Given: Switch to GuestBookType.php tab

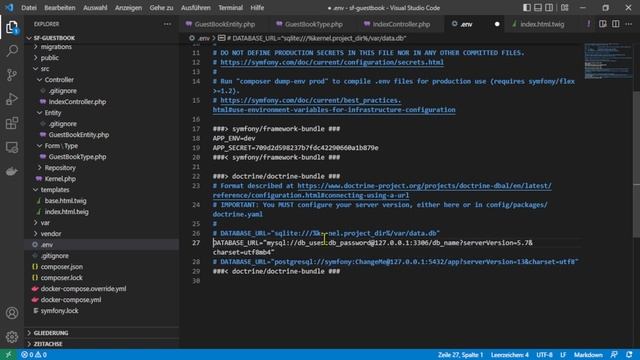Looking at the screenshot, I should point(314,24).
